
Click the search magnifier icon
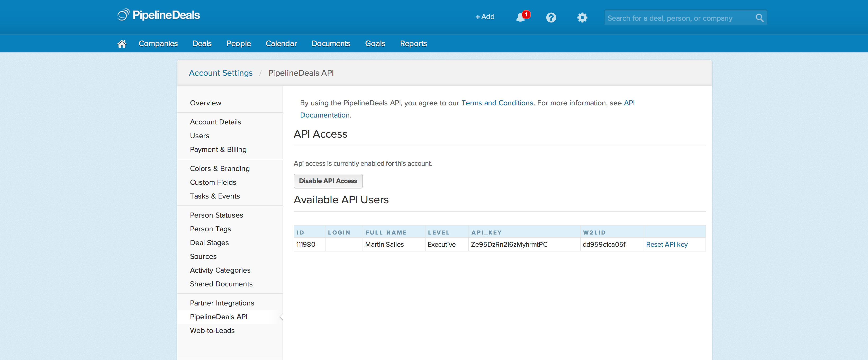[x=759, y=18]
